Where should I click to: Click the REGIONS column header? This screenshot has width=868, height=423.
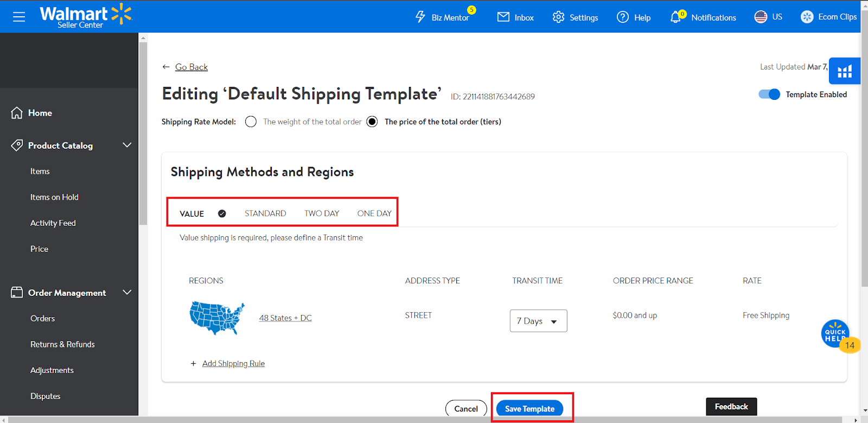pyautogui.click(x=206, y=281)
